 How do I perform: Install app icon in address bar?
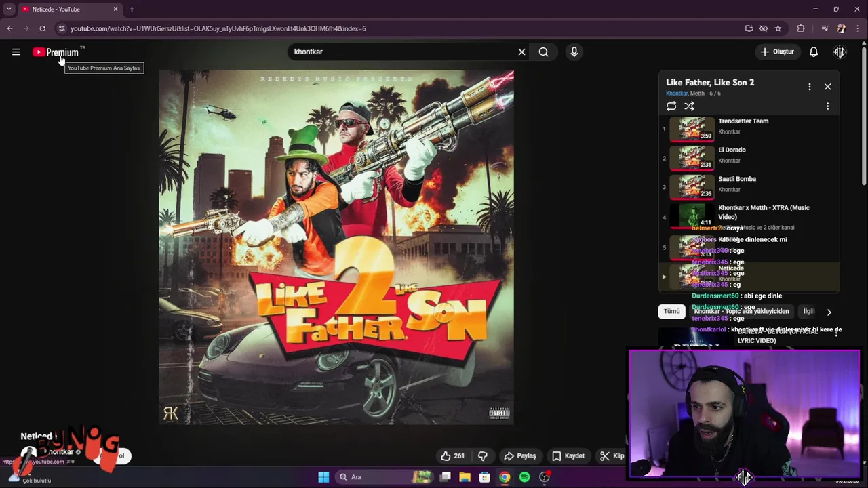pyautogui.click(x=749, y=28)
